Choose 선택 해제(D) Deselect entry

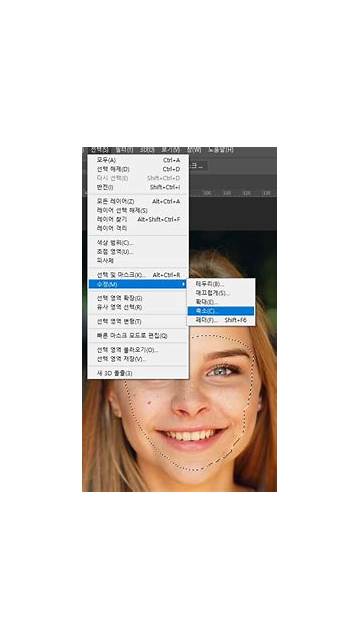138,169
